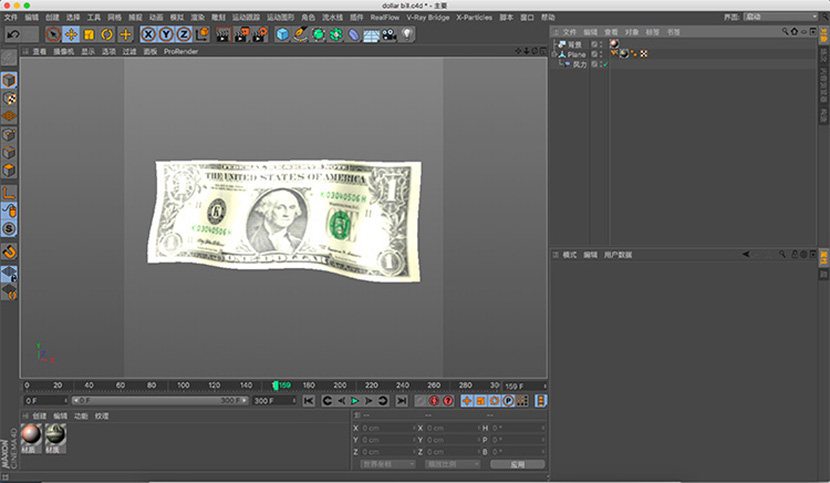Go to start of animation

(x=309, y=401)
